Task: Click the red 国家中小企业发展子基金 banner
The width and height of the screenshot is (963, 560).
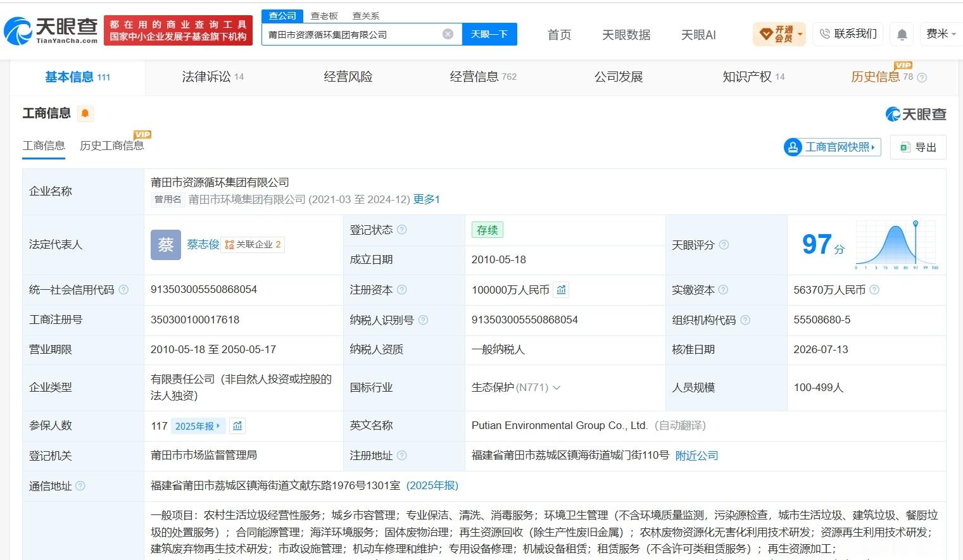Action: [178, 30]
